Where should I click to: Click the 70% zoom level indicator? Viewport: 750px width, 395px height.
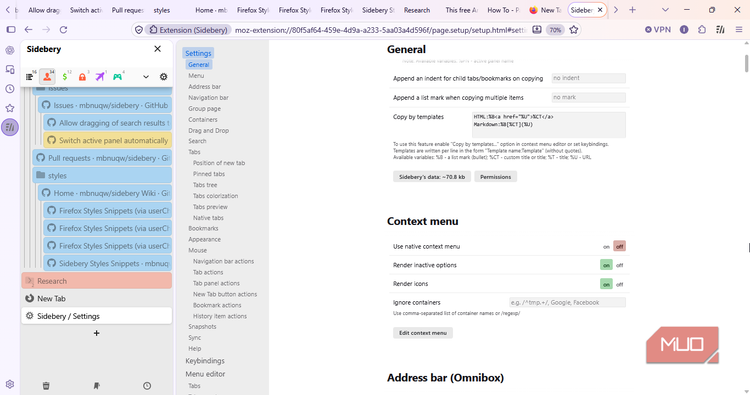pos(555,30)
